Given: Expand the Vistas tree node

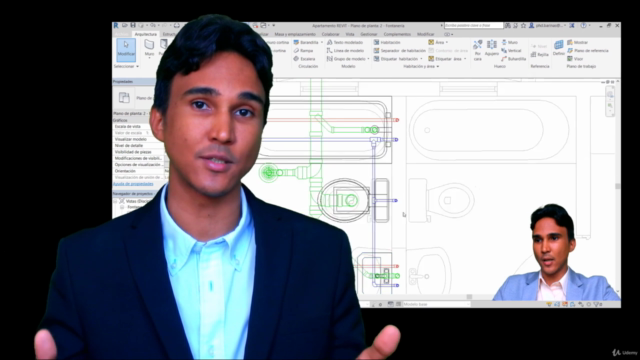Looking at the screenshot, I should (x=116, y=201).
